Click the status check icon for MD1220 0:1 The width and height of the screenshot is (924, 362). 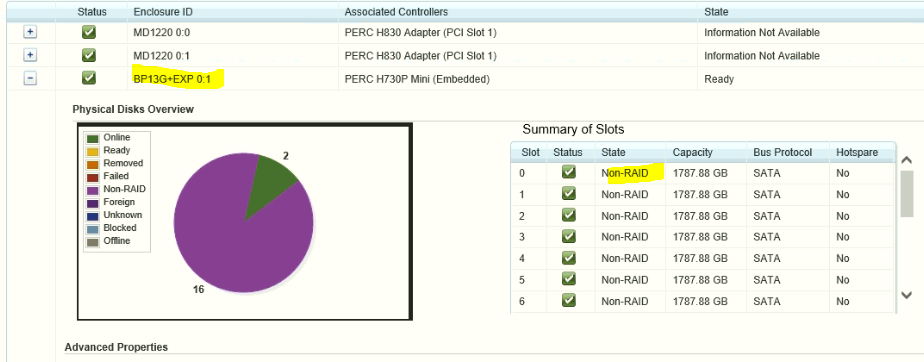[x=89, y=55]
